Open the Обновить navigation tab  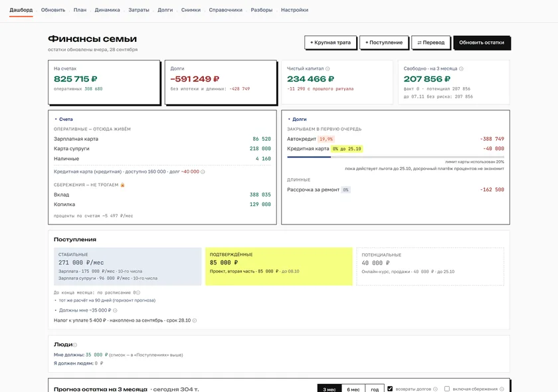pyautogui.click(x=53, y=10)
